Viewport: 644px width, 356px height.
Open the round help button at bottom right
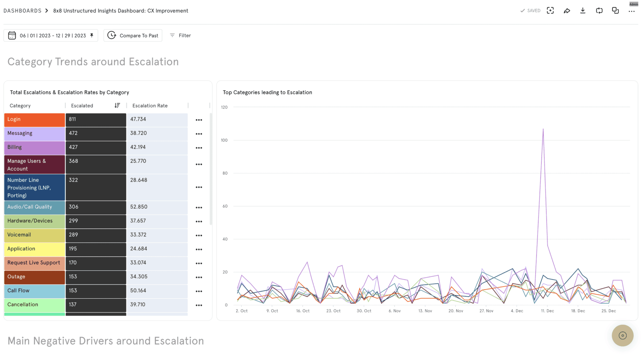pos(623,335)
